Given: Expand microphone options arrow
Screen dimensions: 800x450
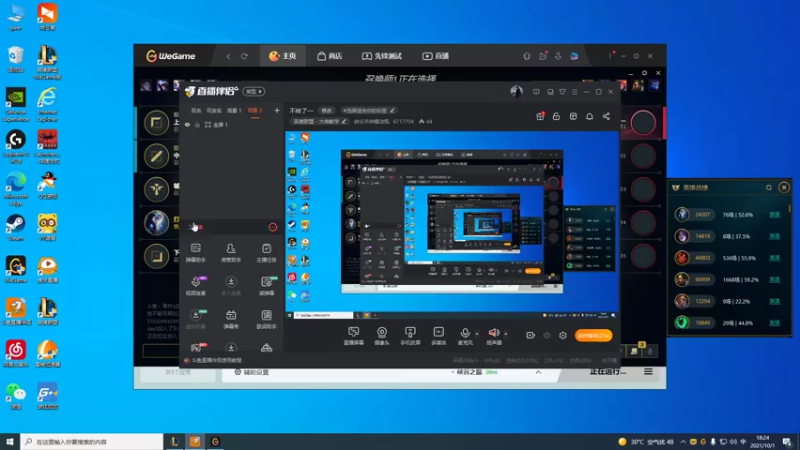Looking at the screenshot, I should coord(477,334).
